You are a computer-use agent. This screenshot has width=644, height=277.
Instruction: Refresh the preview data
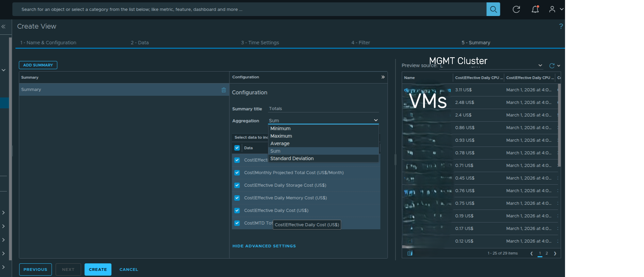(x=552, y=65)
